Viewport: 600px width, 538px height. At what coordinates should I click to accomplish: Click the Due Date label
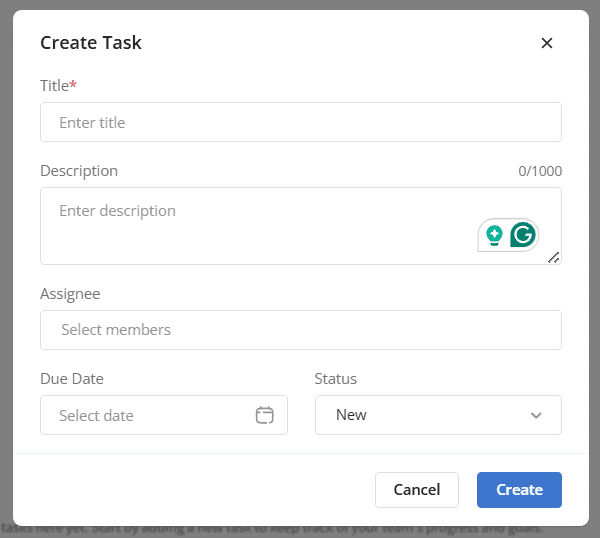click(72, 379)
